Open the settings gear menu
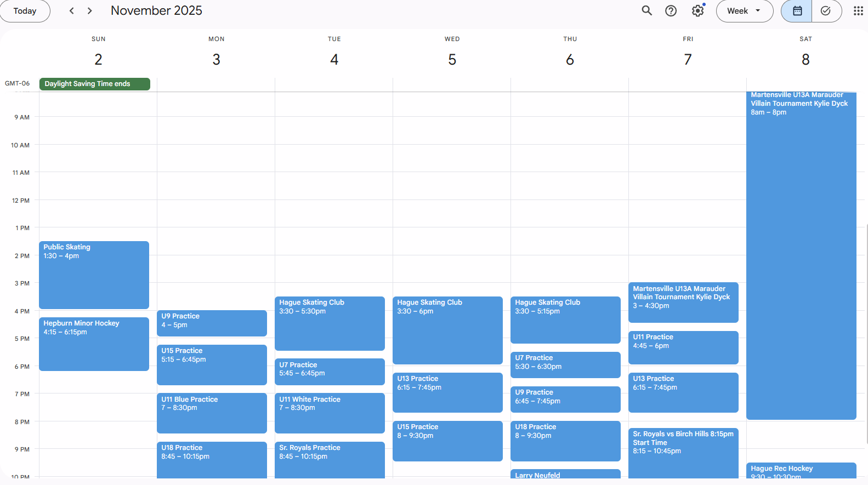Viewport: 868px width, 485px height. (697, 11)
